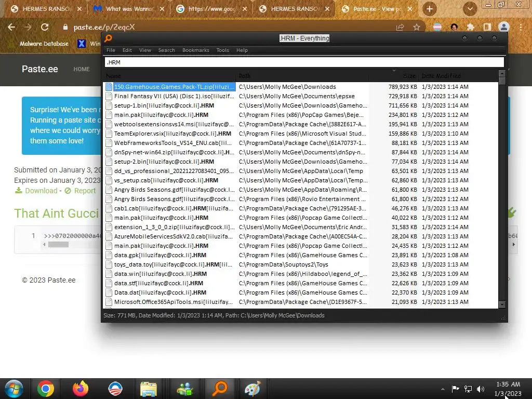Viewport: 532px width, 399px height.
Task: Click the .HRM search input field
Action: [x=304, y=62]
